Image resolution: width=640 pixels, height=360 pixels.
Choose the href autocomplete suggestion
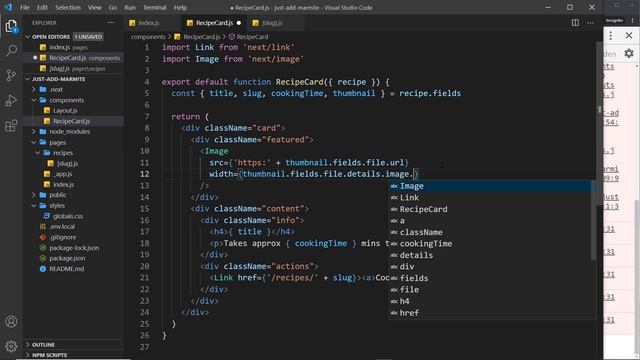coord(490,313)
